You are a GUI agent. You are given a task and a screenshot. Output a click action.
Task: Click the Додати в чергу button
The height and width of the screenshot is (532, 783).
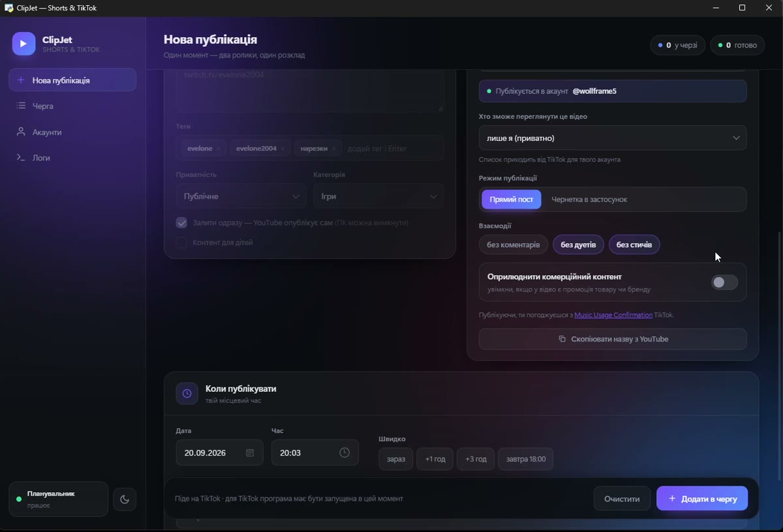pos(702,499)
